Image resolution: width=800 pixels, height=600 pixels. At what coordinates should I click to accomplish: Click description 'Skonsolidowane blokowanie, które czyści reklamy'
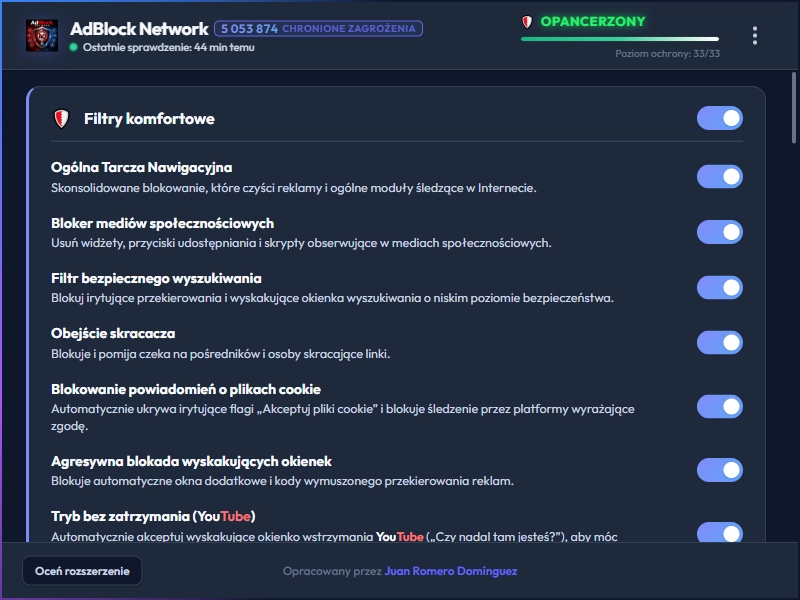[x=293, y=188]
